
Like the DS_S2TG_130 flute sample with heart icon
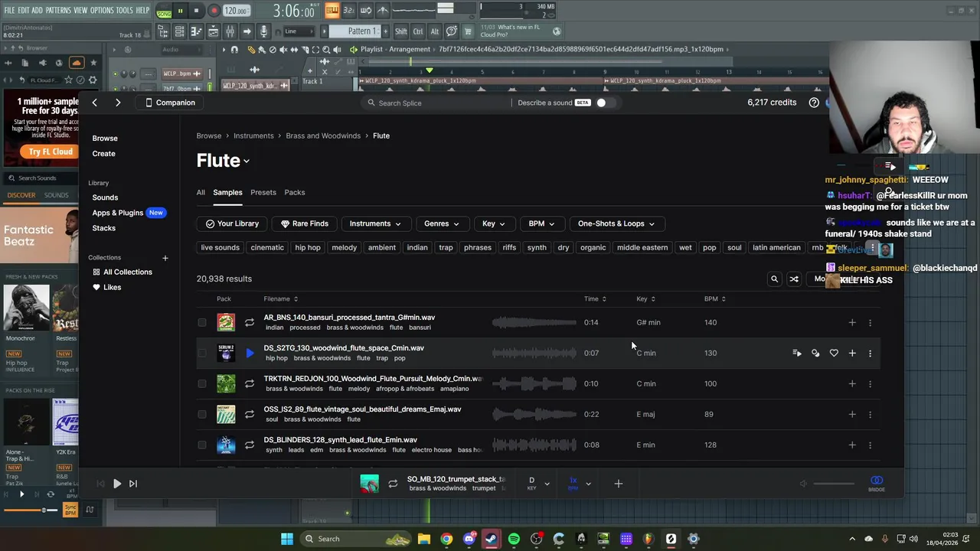coord(834,353)
